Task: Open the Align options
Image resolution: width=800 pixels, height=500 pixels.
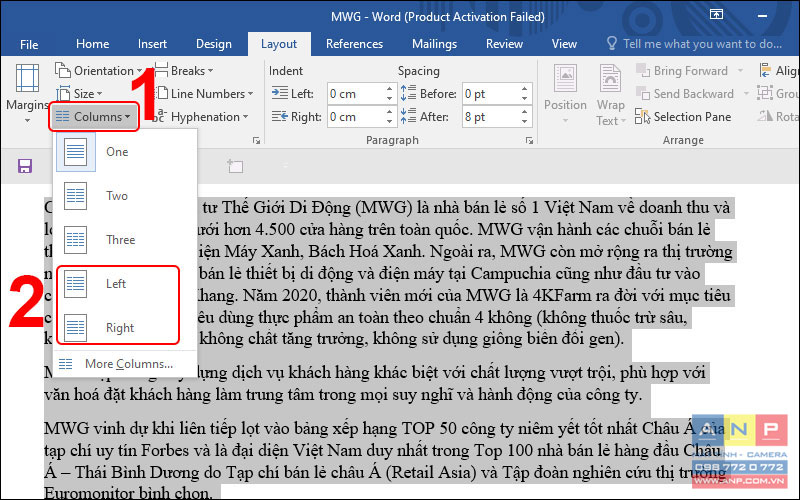Action: pyautogui.click(x=779, y=70)
